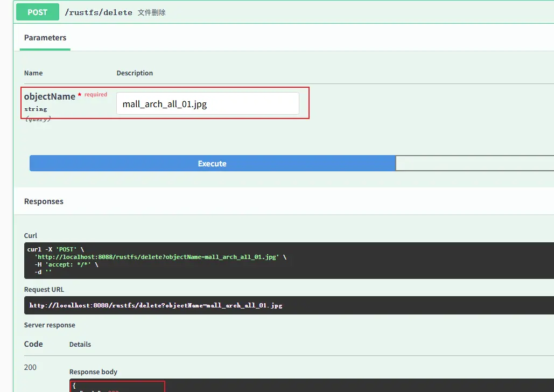Click the green POST method badge

point(37,12)
